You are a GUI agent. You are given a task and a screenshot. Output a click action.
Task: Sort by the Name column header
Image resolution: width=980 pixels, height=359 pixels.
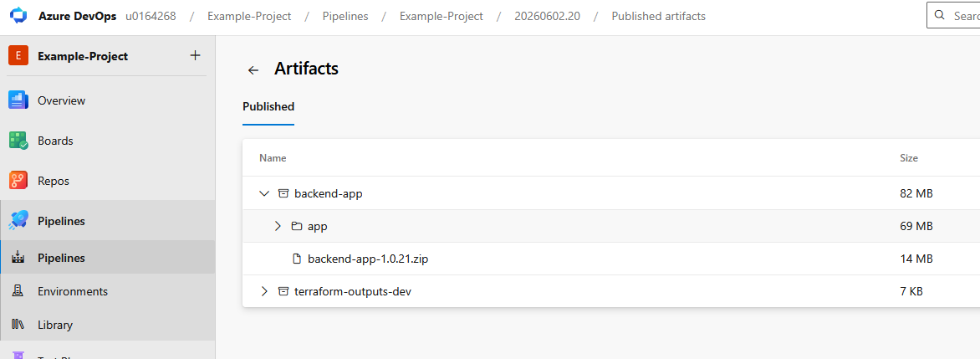(273, 158)
